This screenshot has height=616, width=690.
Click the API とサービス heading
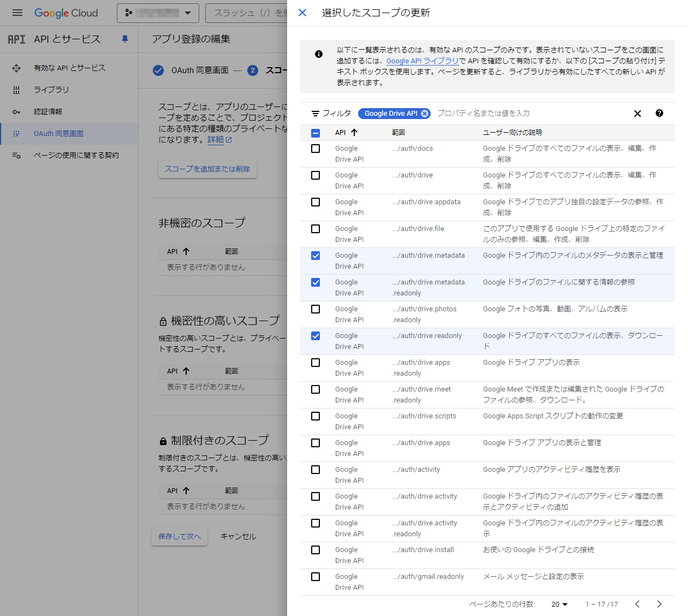(67, 39)
